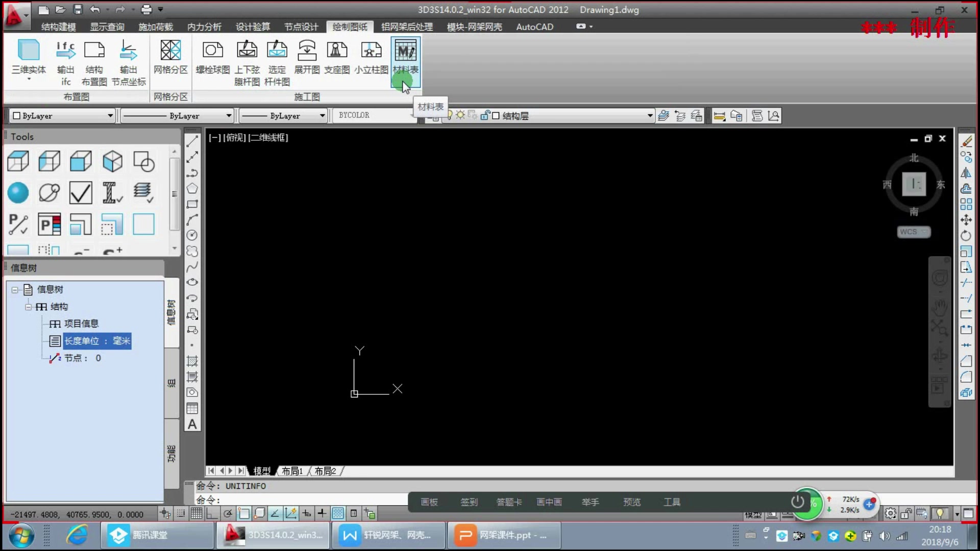Click the 画板 button in floating bar

tap(429, 502)
